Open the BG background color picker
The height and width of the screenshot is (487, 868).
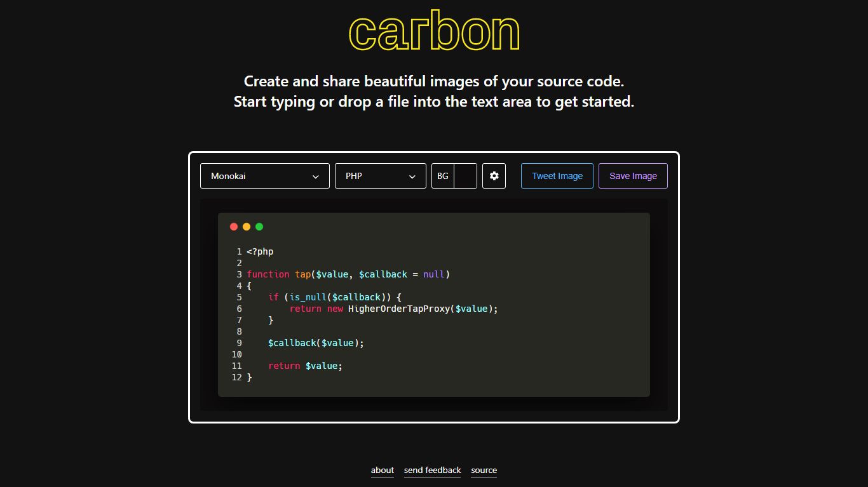[454, 176]
